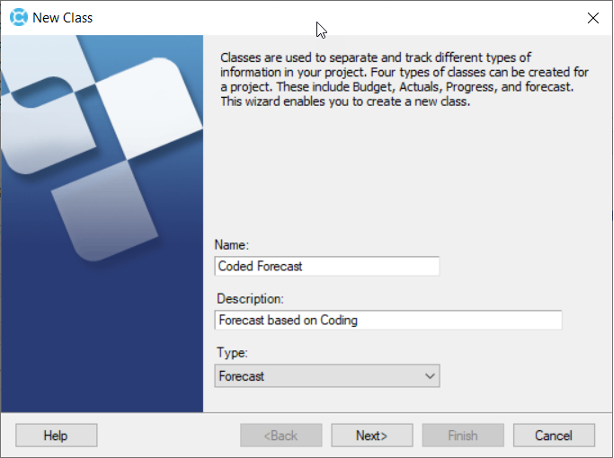
Task: Cancel the new class wizard
Action: 554,435
